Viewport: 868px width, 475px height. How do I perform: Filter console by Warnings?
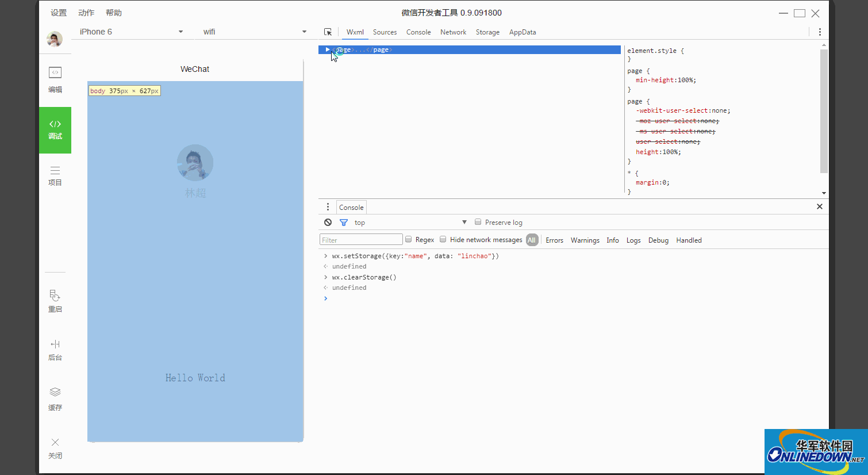pyautogui.click(x=585, y=240)
